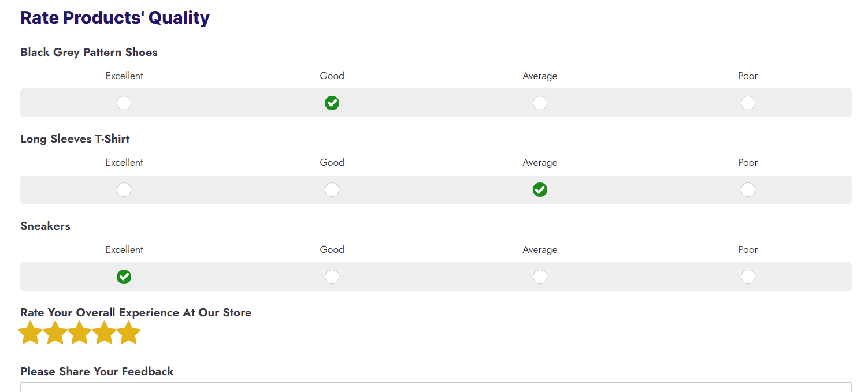Viewport: 868px width, 392px height.
Task: Rate Black Grey Pattern Shoes as Excellent
Action: click(x=124, y=103)
